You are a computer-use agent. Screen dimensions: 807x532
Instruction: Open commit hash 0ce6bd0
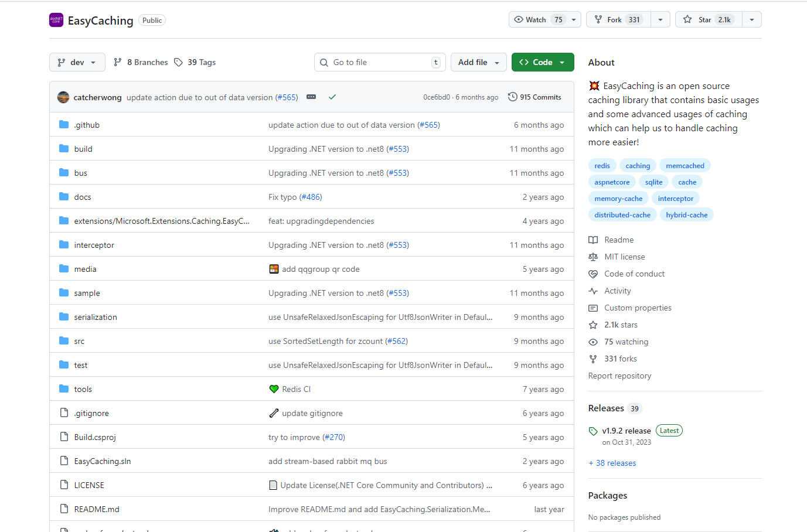click(x=437, y=97)
